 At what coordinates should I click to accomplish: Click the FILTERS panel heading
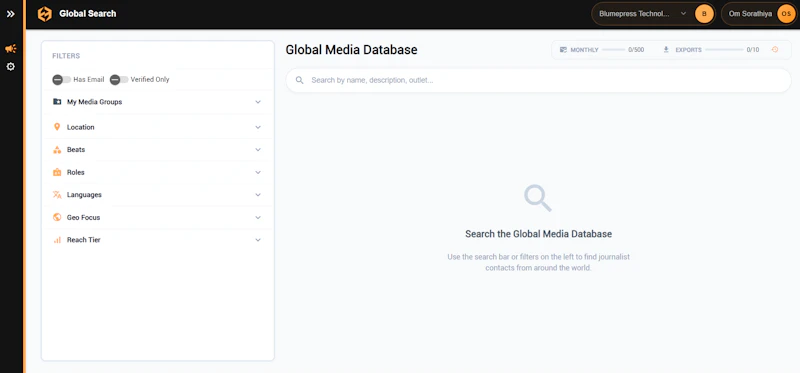(x=66, y=56)
